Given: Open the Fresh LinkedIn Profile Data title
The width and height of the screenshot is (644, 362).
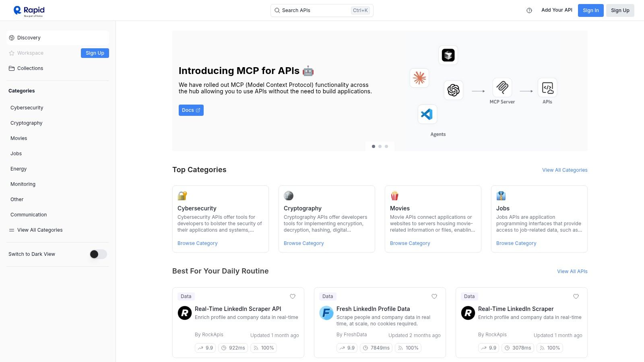Looking at the screenshot, I should [x=373, y=309].
